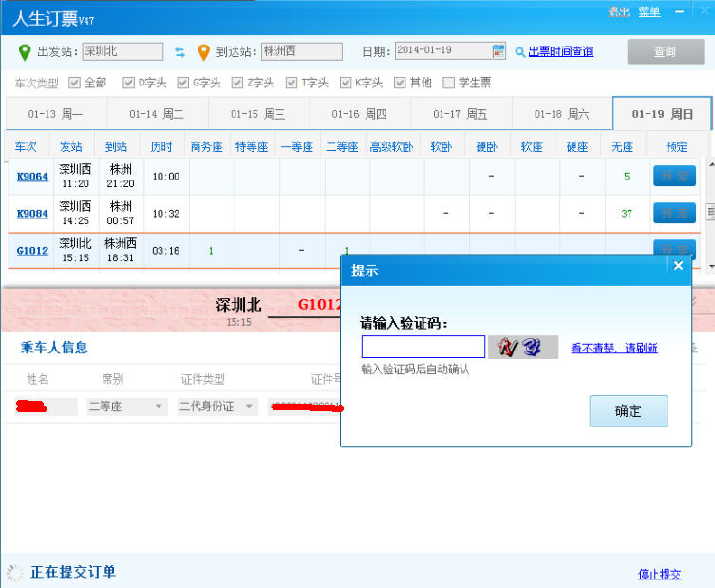715x588 pixels.
Task: Toggle the 全部 train type checkbox
Action: [x=74, y=83]
